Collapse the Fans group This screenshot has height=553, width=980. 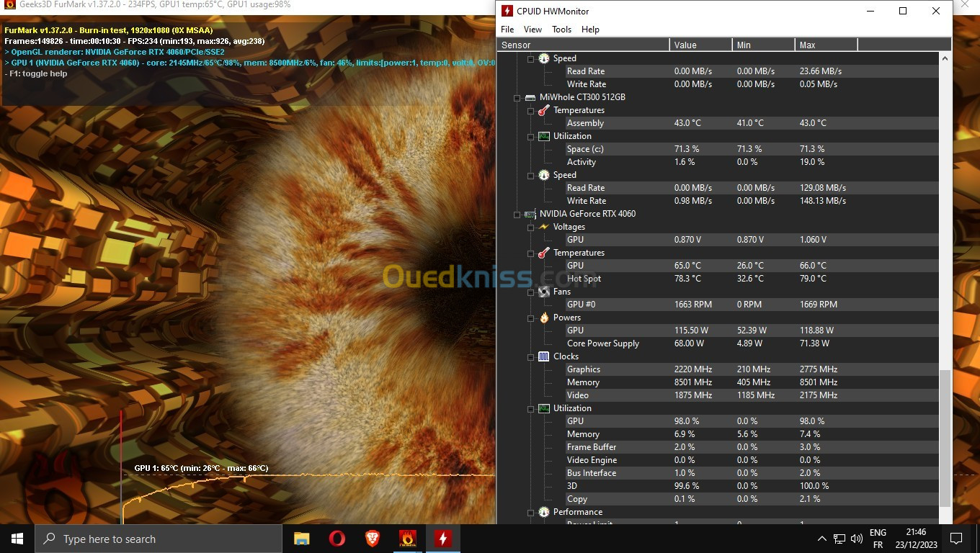tap(531, 292)
